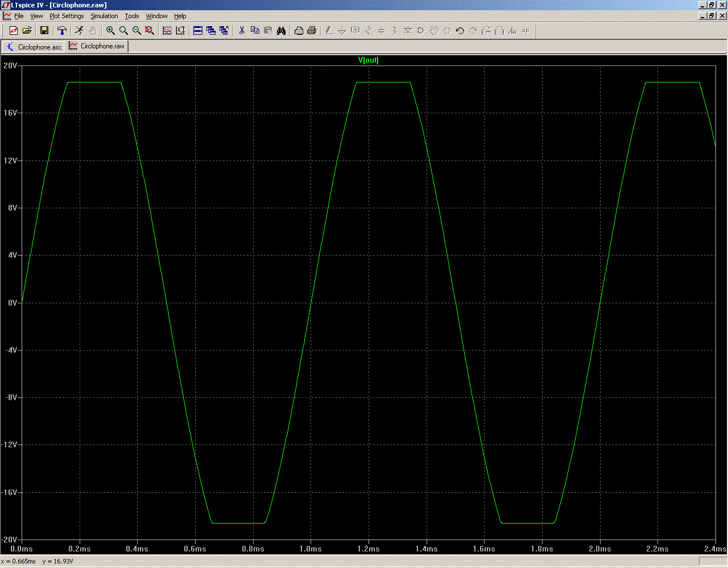This screenshot has width=728, height=568.
Task: Click the Halt simulation hand icon
Action: coord(93,31)
